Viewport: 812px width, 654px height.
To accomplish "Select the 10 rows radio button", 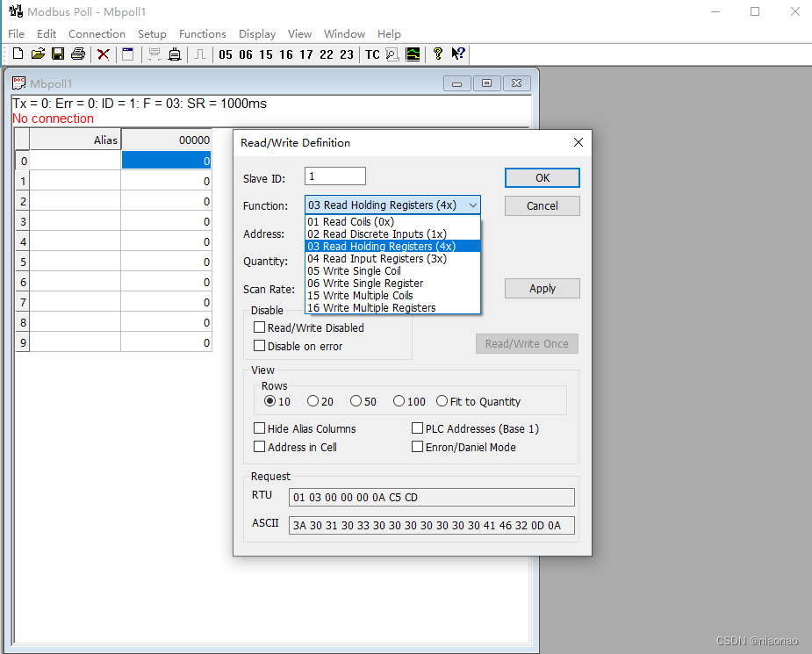I will (x=269, y=401).
